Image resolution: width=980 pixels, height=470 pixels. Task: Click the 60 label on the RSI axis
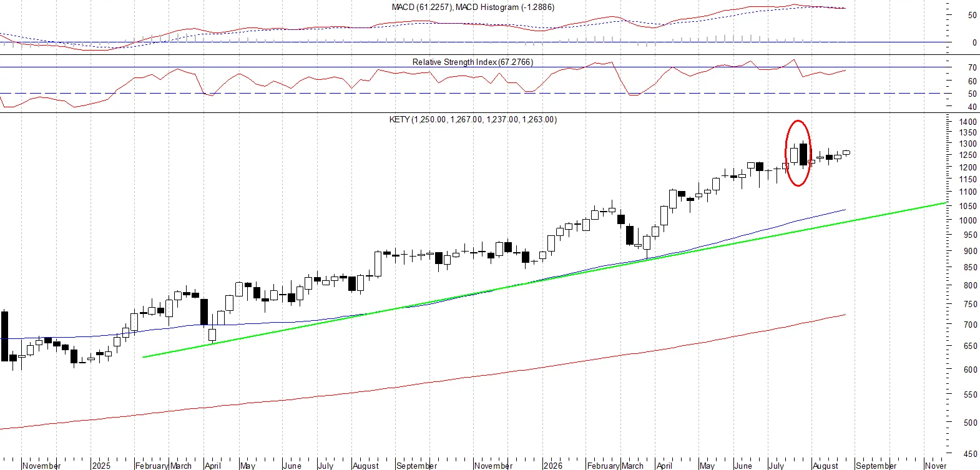point(973,82)
